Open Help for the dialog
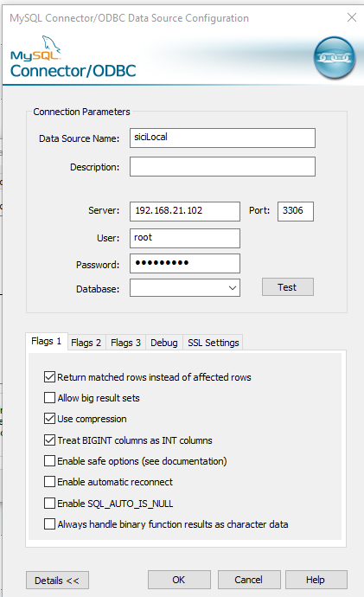Screen dimensions: 364x597 coord(316,580)
